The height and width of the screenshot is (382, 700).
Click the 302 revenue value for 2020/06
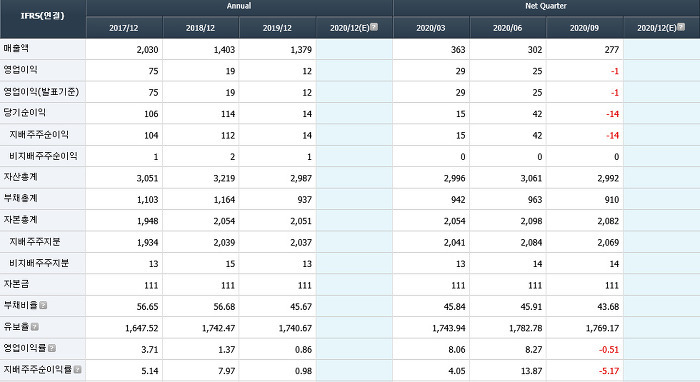pos(535,50)
